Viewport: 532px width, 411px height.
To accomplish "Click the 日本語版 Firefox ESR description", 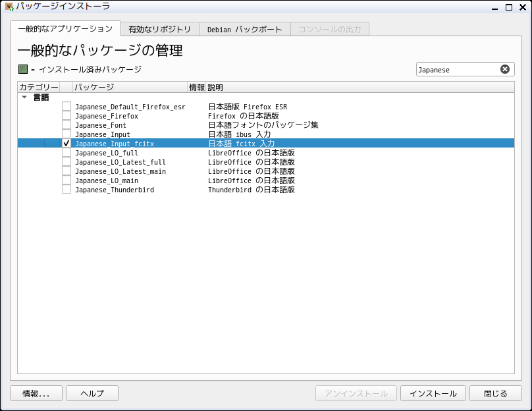I will (248, 107).
